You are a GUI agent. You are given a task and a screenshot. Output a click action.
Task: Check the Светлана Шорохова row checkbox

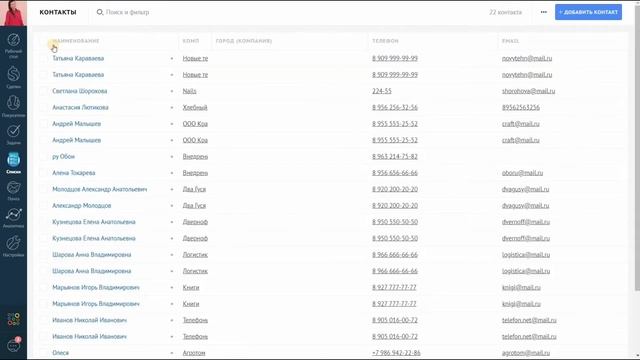pyautogui.click(x=44, y=91)
